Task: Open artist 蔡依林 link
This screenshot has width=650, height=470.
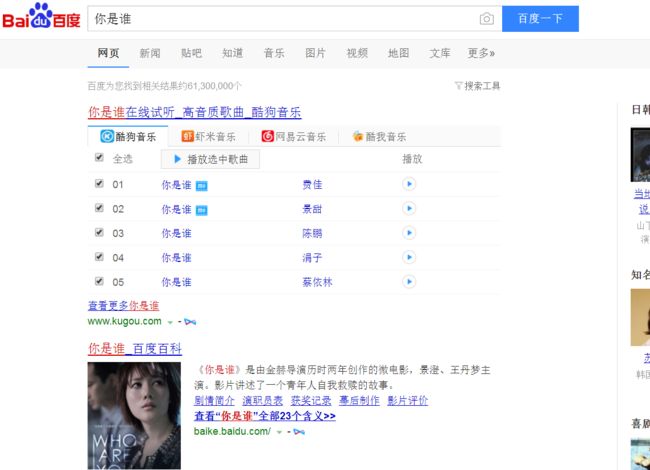Action: point(317,282)
